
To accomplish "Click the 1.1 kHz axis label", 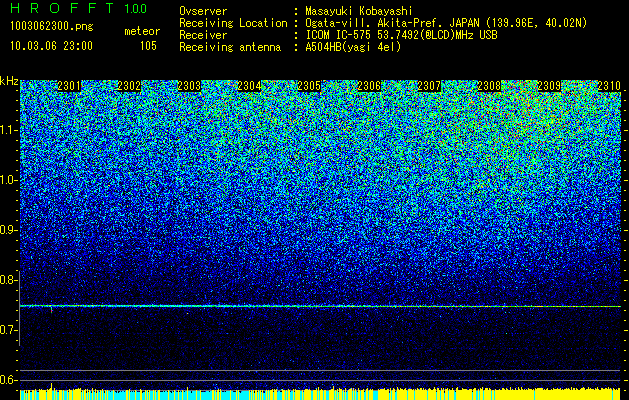I will [x=8, y=130].
